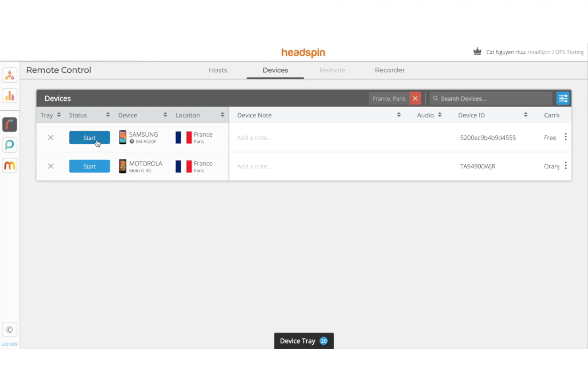Open the orange cluster app in sidebar
The height and width of the screenshot is (392, 588).
10,75
